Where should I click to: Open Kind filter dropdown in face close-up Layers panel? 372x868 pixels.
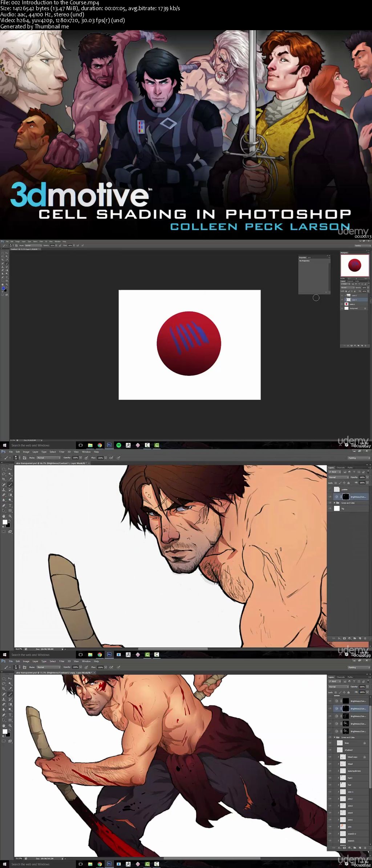click(335, 472)
